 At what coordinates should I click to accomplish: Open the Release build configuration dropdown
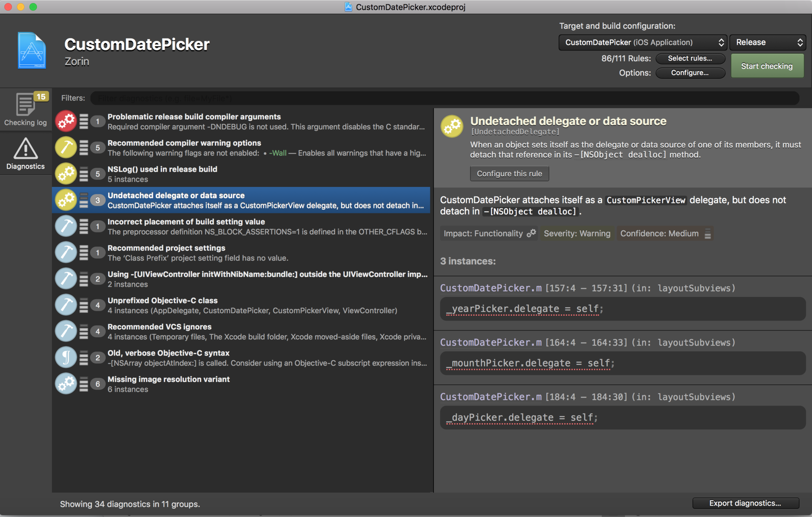[768, 42]
